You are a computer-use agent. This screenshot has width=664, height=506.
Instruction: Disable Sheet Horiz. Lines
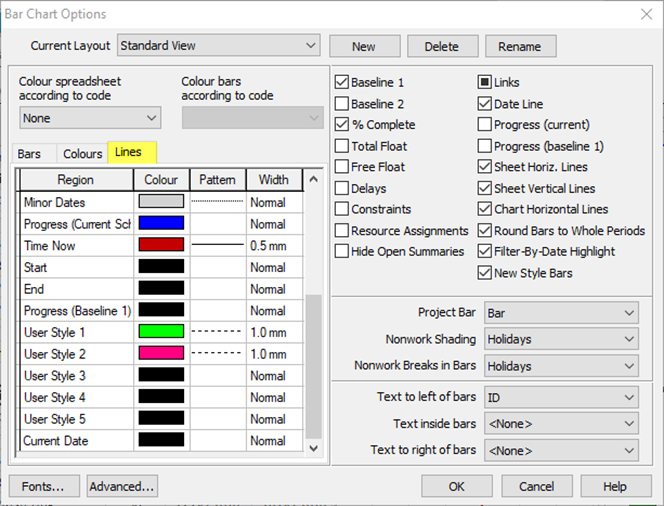(484, 166)
